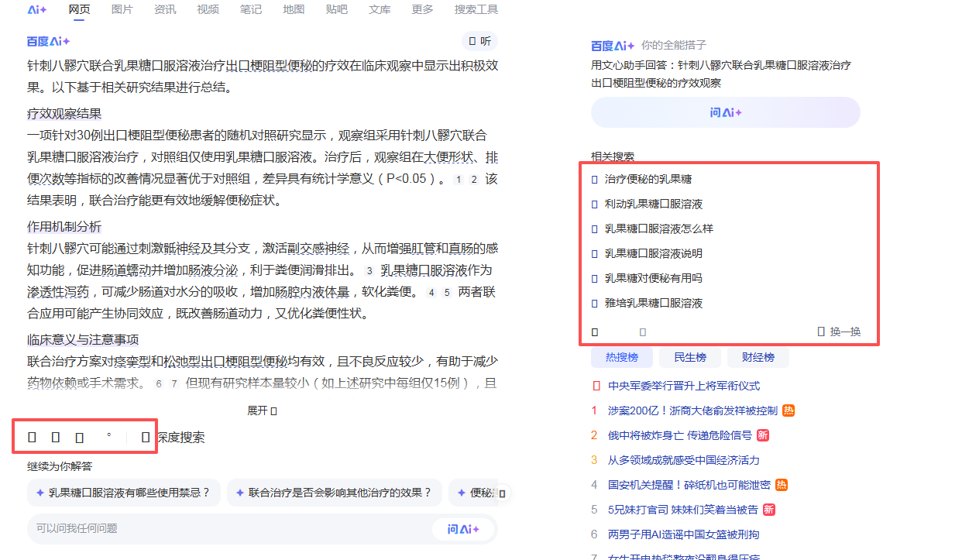Viewport: 962px width, 560px height.
Task: Open related search 治疗便秘的乳果糖
Action: coord(648,179)
